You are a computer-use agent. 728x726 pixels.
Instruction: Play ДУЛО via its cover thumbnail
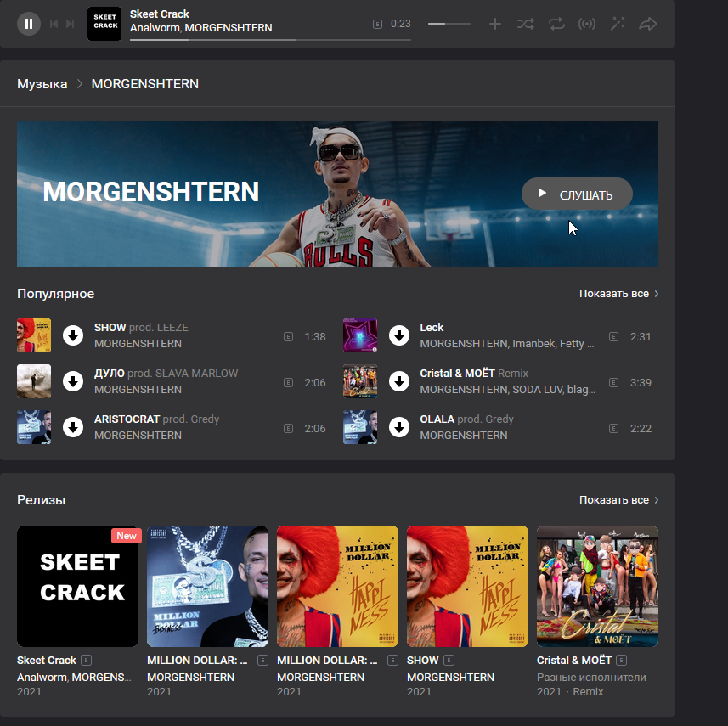pyautogui.click(x=34, y=381)
